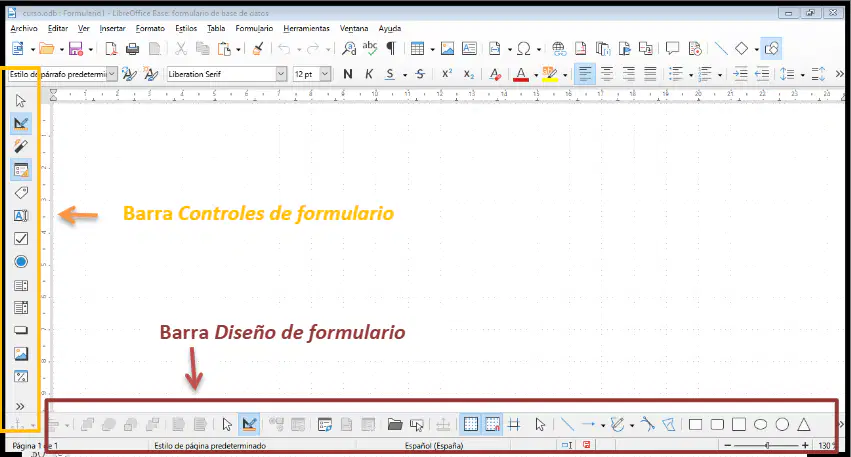Toggle the form control Wizards icon
851x457 pixels.
21,146
